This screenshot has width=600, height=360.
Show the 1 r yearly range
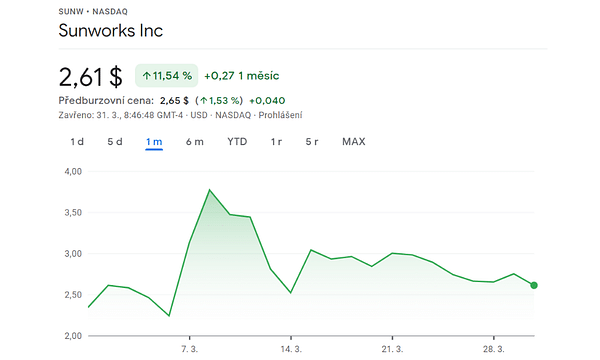coord(276,142)
